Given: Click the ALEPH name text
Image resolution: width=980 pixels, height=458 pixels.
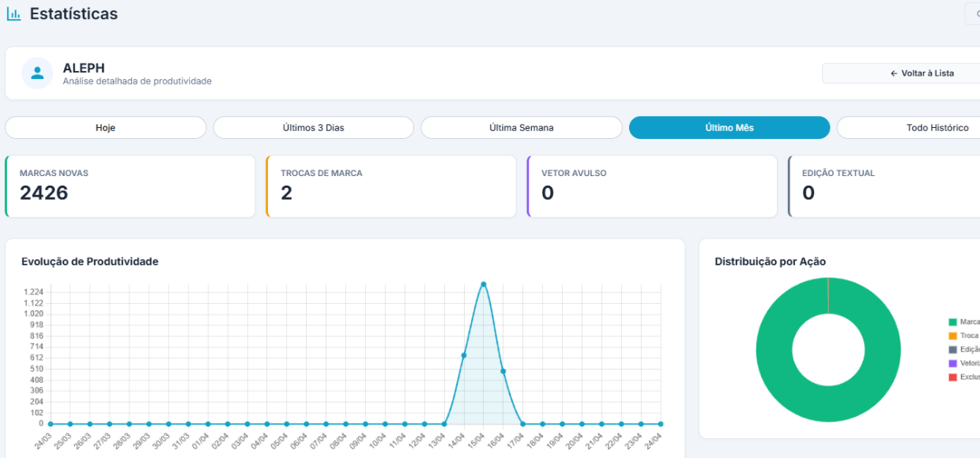Looking at the screenshot, I should pyautogui.click(x=84, y=68).
